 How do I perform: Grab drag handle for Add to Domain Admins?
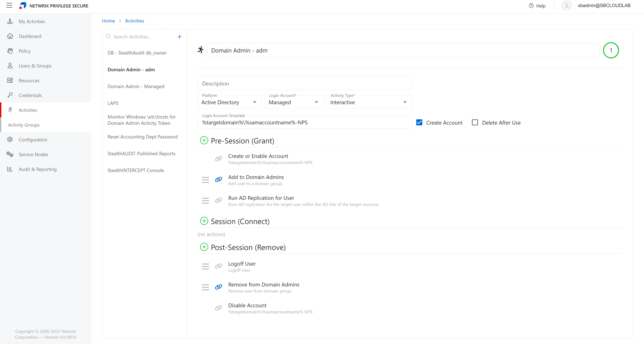click(205, 180)
